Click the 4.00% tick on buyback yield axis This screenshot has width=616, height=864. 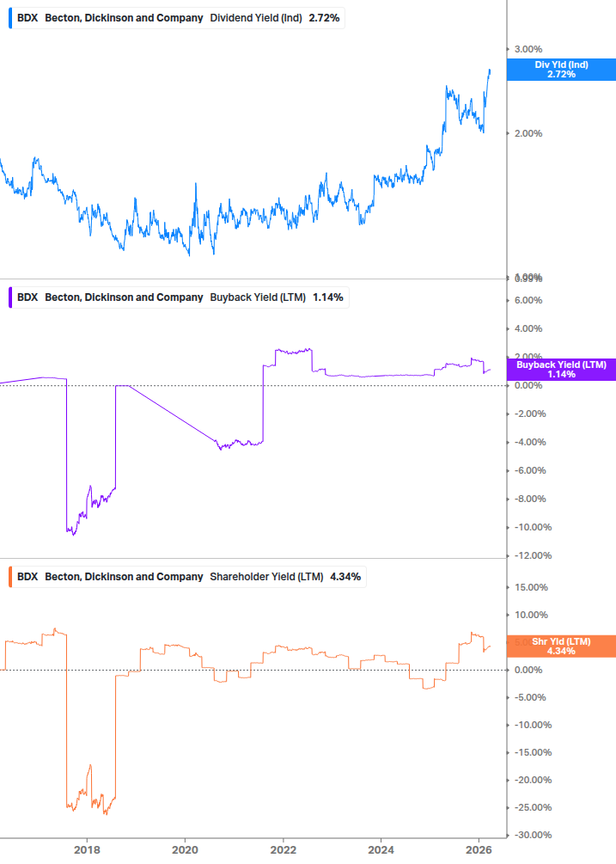tap(528, 328)
